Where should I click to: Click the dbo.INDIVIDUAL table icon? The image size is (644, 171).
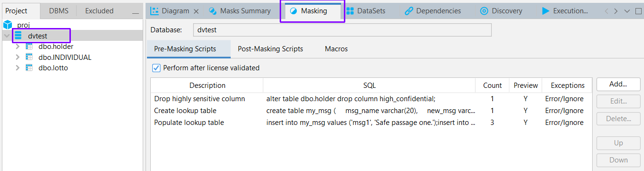coord(29,57)
